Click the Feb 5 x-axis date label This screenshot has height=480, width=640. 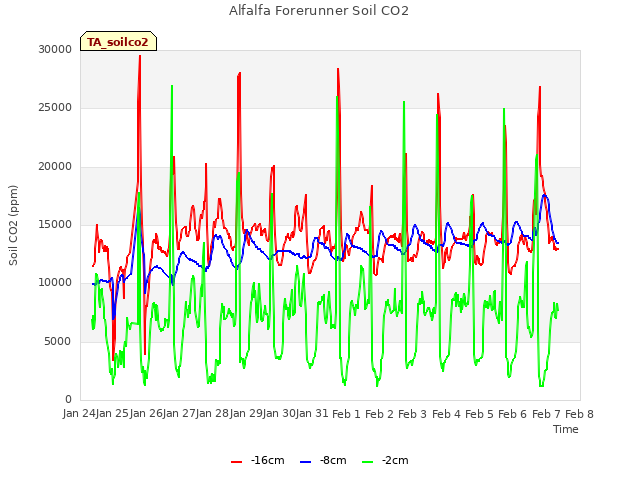pos(479,414)
